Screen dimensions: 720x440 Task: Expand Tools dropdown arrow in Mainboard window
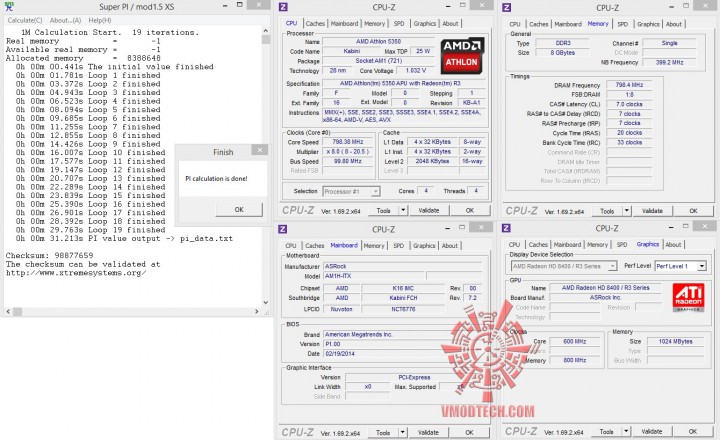[402, 432]
